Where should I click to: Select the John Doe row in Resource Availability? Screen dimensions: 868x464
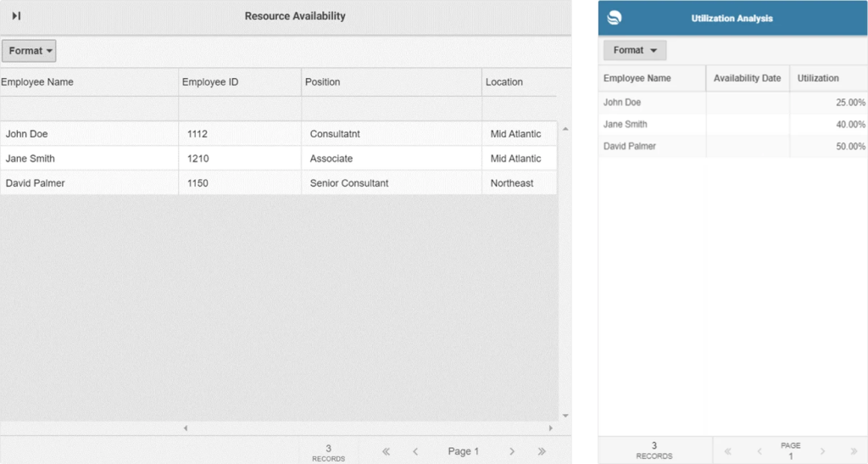pos(89,134)
